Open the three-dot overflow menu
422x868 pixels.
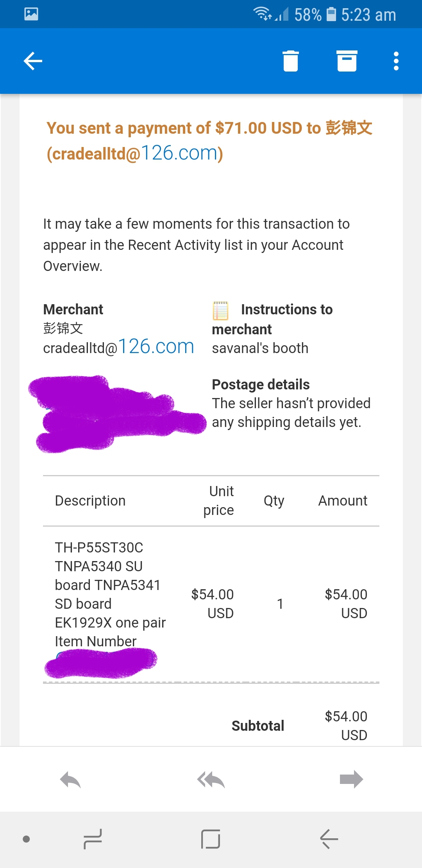point(396,61)
